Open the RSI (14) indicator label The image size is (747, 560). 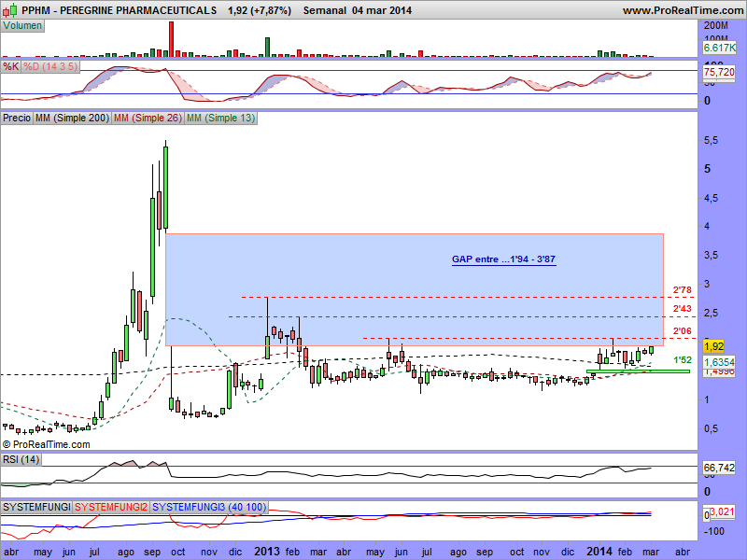click(21, 459)
